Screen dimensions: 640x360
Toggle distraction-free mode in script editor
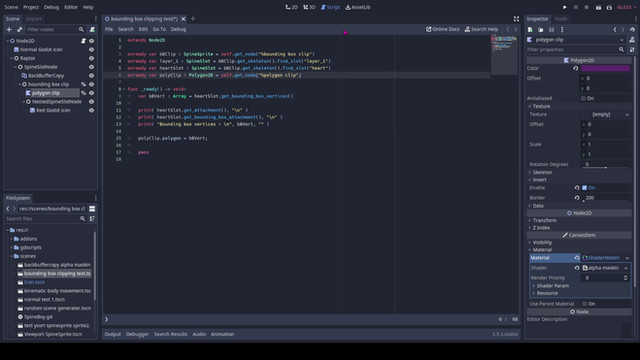point(516,19)
